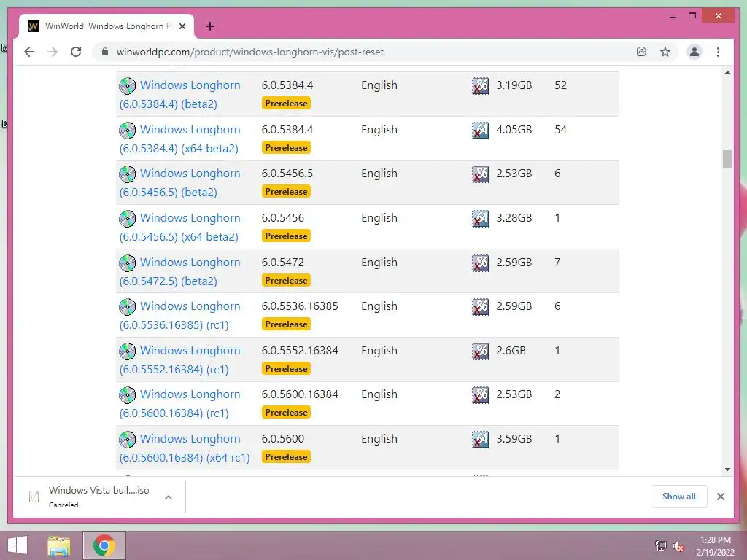Share this page via share icon

642,52
